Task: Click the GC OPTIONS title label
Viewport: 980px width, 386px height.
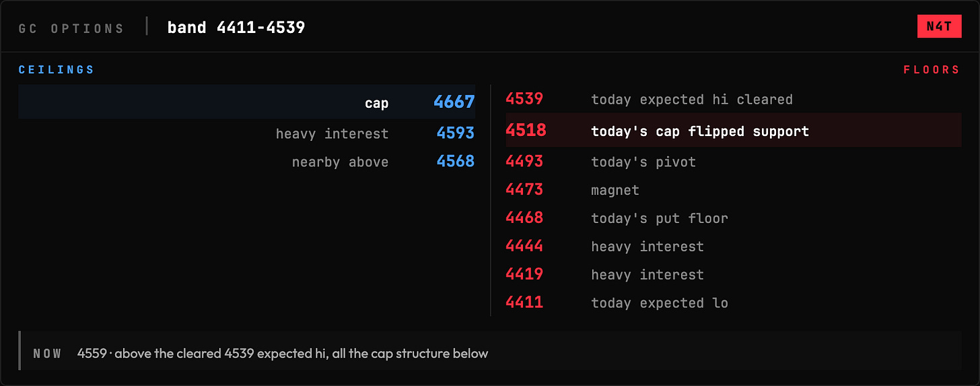Action: point(71,28)
